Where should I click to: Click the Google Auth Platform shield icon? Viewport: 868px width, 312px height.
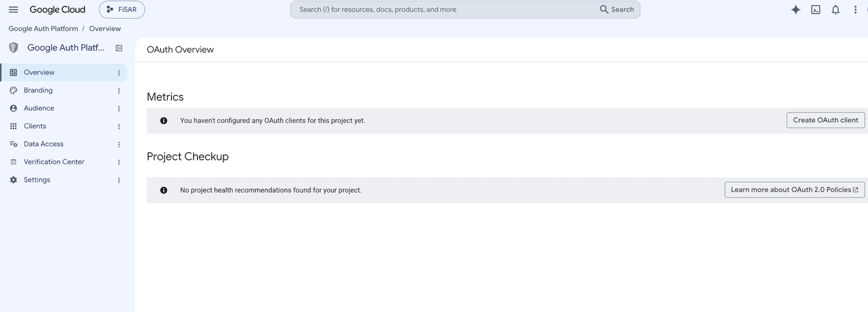point(13,47)
